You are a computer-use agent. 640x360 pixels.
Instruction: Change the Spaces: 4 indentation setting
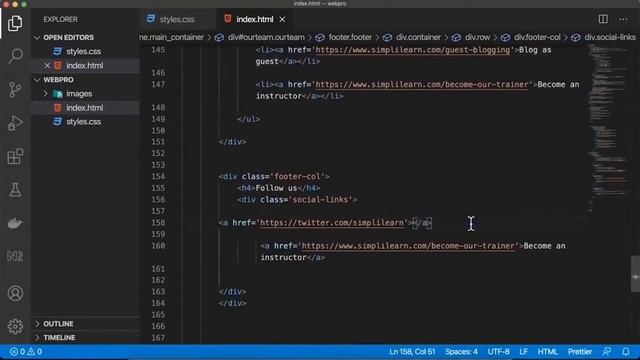[461, 352]
